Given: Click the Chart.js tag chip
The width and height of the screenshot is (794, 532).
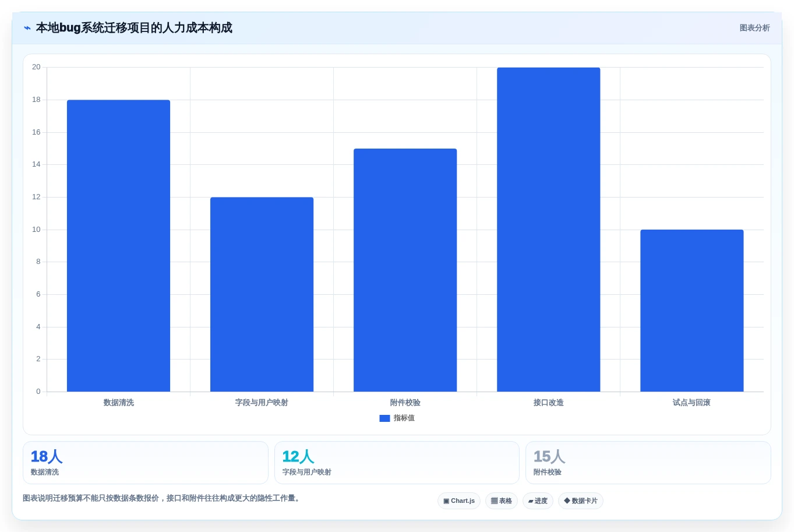Looking at the screenshot, I should click(x=459, y=501).
